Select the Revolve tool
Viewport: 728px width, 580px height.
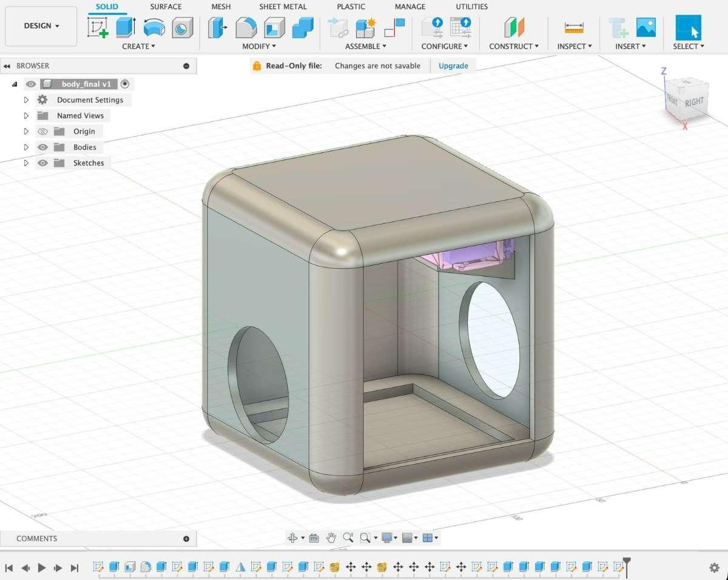[154, 27]
